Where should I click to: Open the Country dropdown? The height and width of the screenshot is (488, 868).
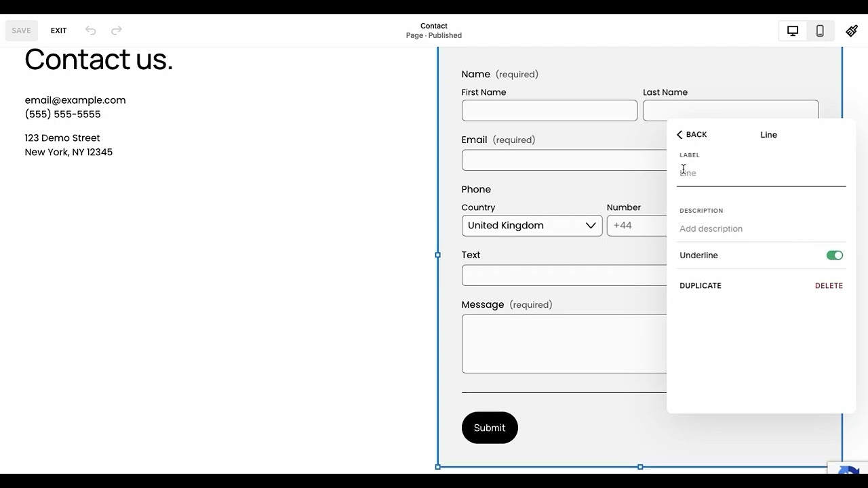pyautogui.click(x=532, y=226)
